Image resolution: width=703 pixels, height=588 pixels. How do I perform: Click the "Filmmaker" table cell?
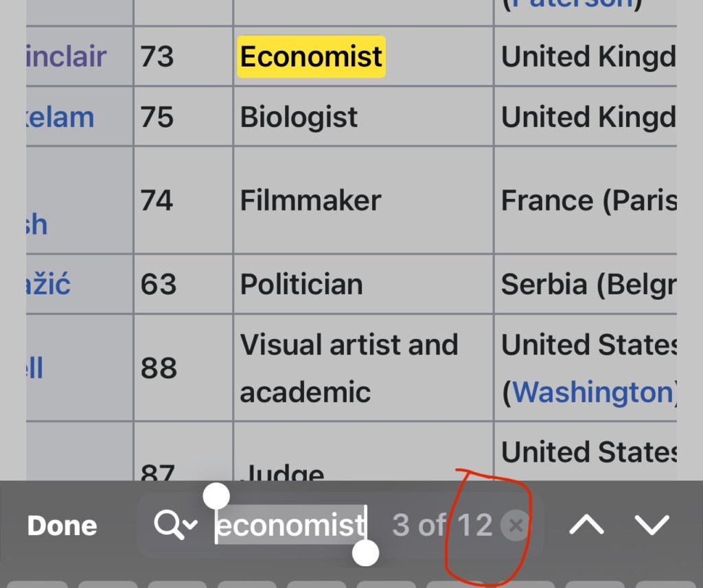point(310,200)
